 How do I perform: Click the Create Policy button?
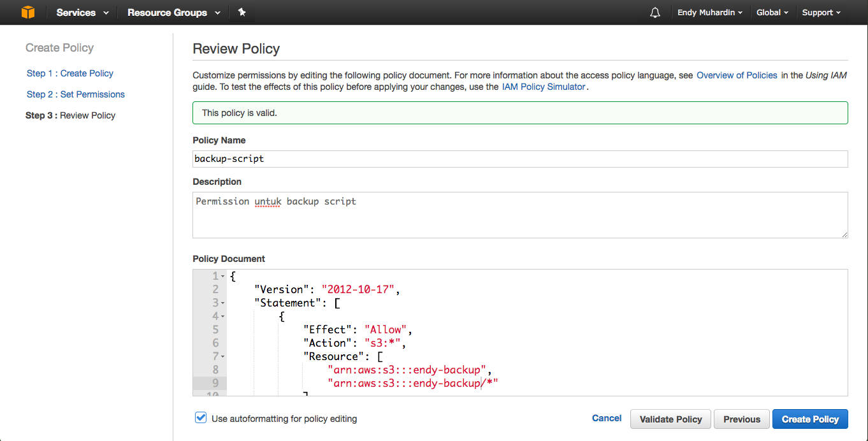tap(810, 419)
